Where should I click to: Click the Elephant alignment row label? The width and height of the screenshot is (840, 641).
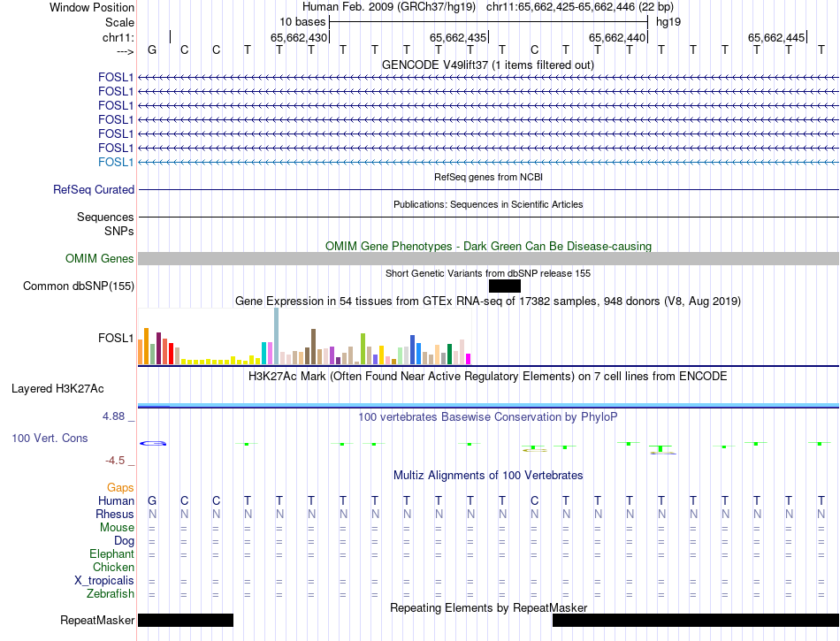111,553
